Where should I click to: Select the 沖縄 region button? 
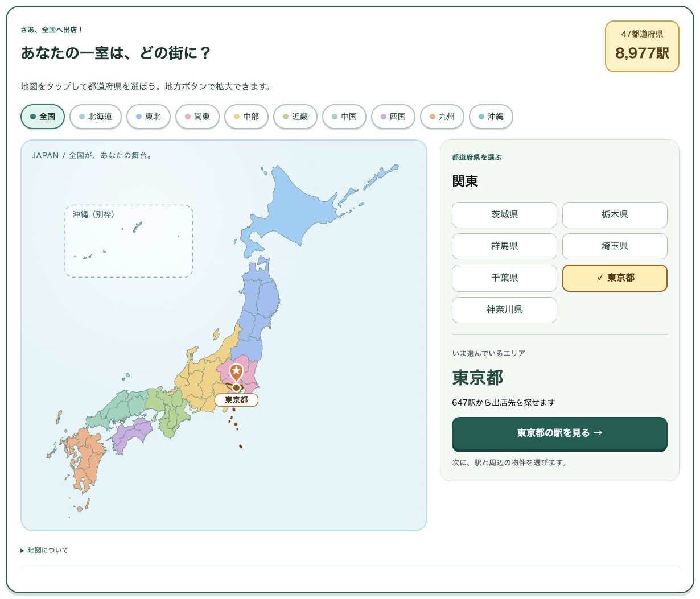491,117
